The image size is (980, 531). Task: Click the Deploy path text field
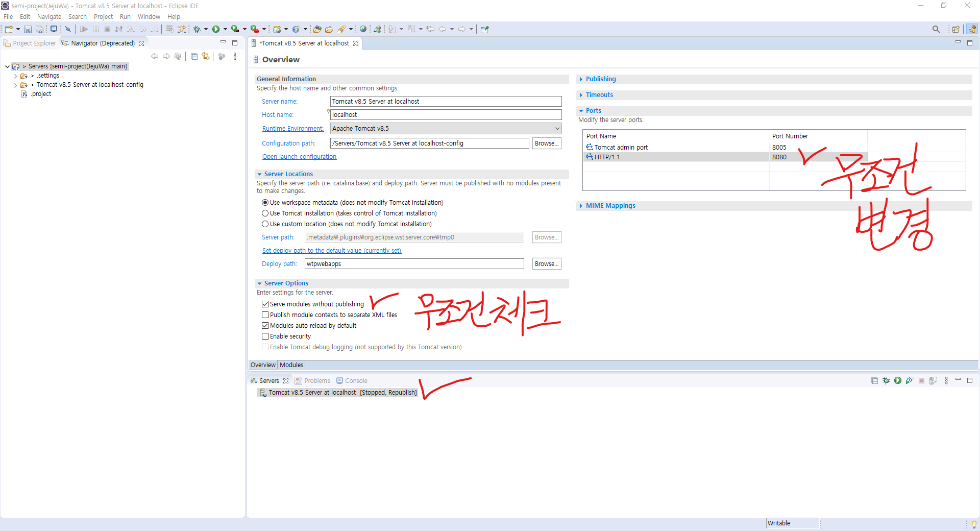pyautogui.click(x=414, y=264)
